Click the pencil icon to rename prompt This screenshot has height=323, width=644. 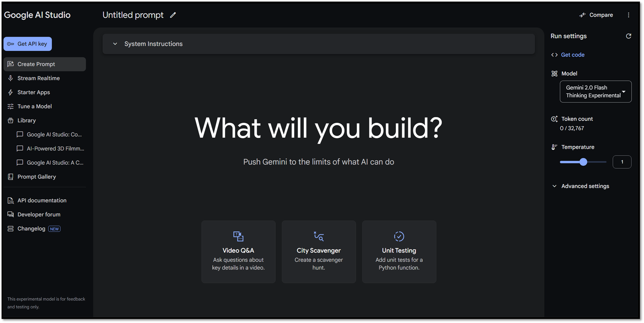[173, 15]
